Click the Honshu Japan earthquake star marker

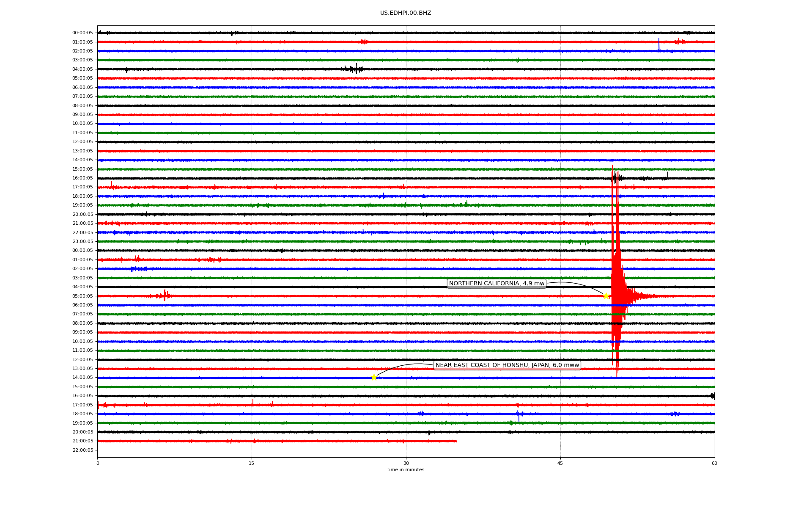click(x=374, y=377)
